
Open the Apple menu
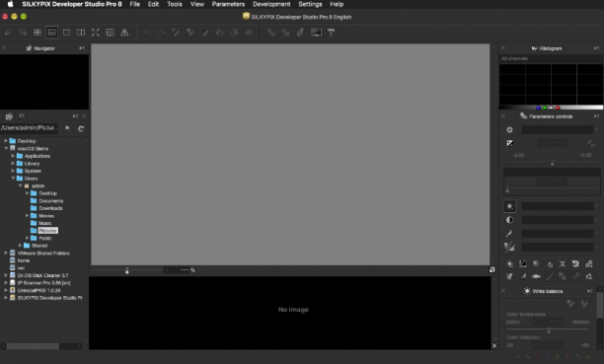[x=11, y=4]
